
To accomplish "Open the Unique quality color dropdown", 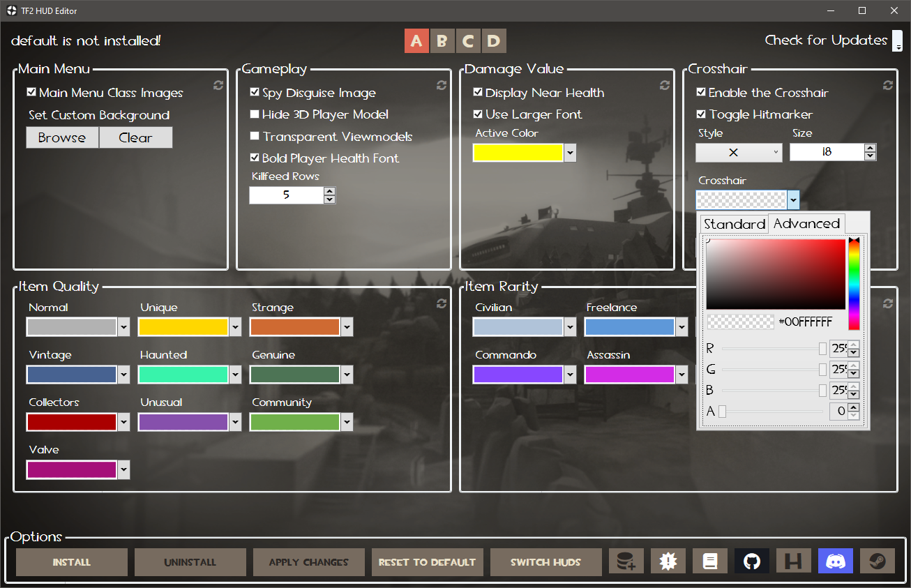I will tap(235, 326).
